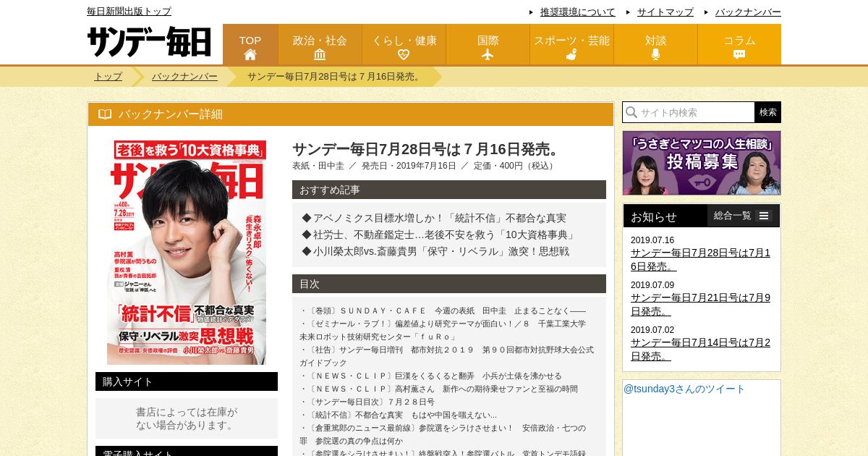868x456 pixels.
Task: Open the TOP navigation tab
Action: coord(250,44)
